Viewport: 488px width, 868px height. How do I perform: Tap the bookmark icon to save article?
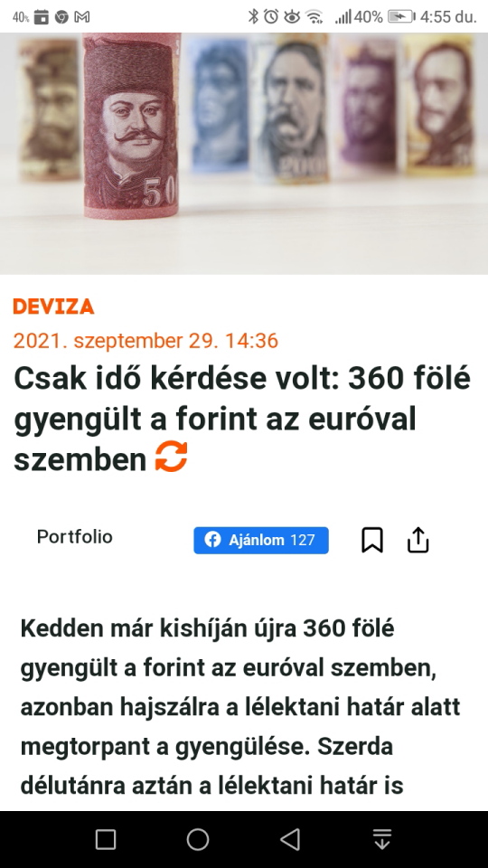pyautogui.click(x=372, y=540)
